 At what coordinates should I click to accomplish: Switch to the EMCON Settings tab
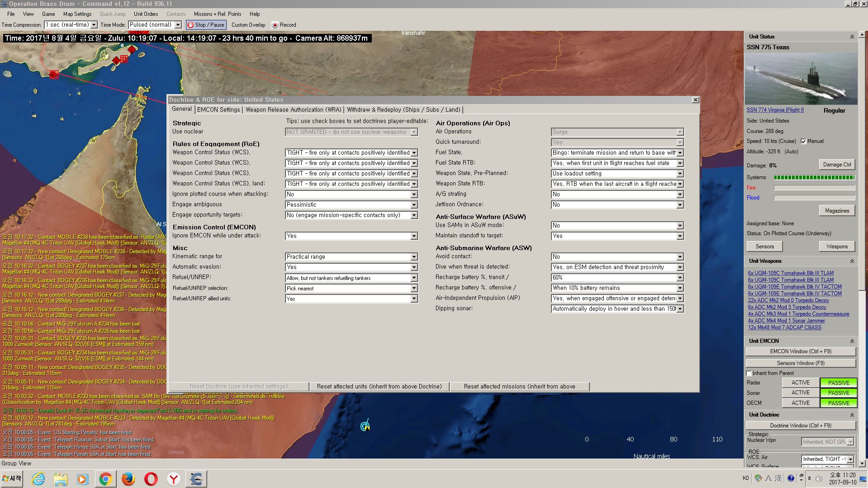218,109
